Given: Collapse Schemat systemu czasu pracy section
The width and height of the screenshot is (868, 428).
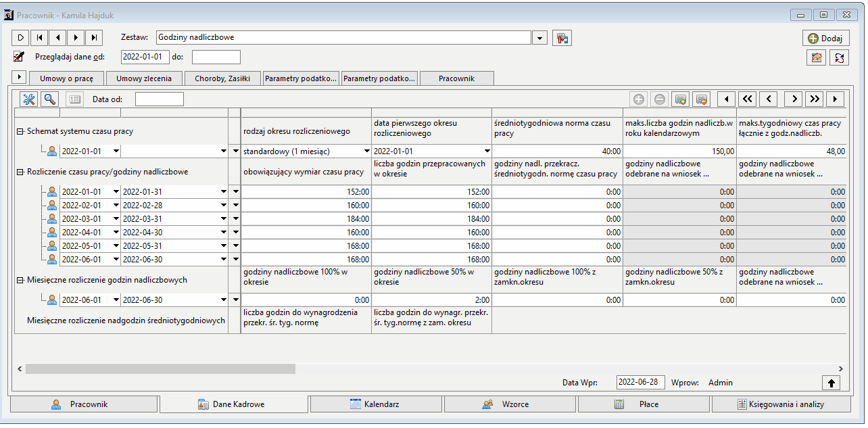Looking at the screenshot, I should [20, 132].
